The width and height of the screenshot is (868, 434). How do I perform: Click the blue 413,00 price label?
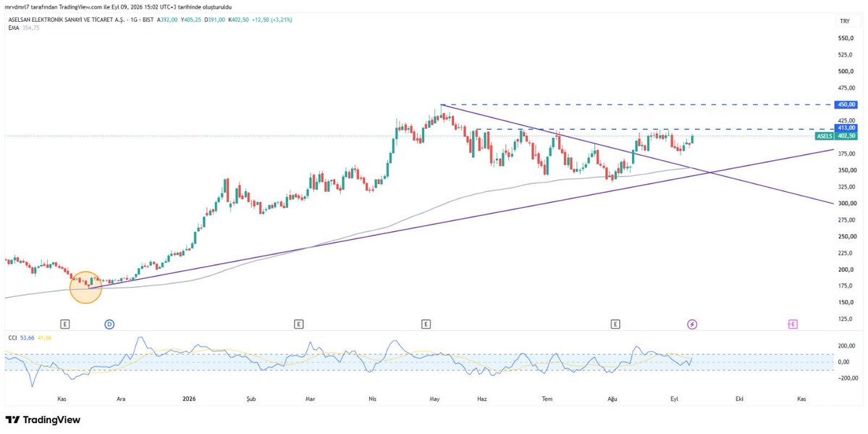(x=846, y=128)
